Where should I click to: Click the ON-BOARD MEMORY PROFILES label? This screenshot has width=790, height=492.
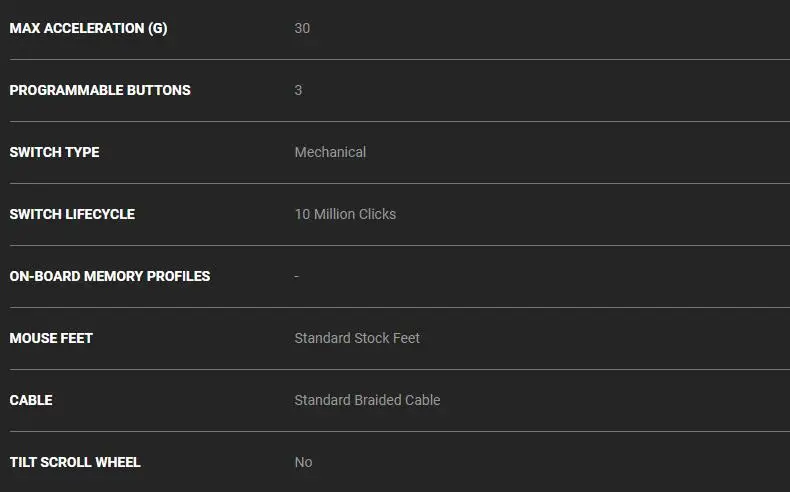tap(110, 276)
